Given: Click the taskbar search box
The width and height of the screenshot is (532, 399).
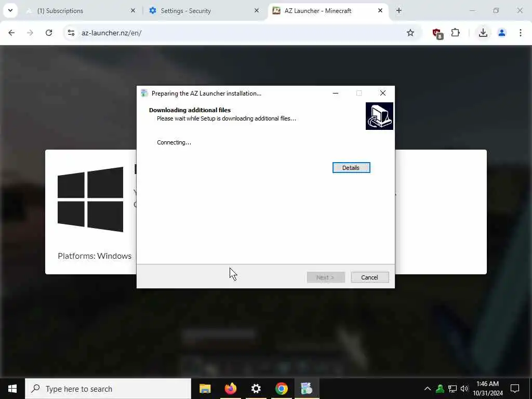Looking at the screenshot, I should click(108, 389).
